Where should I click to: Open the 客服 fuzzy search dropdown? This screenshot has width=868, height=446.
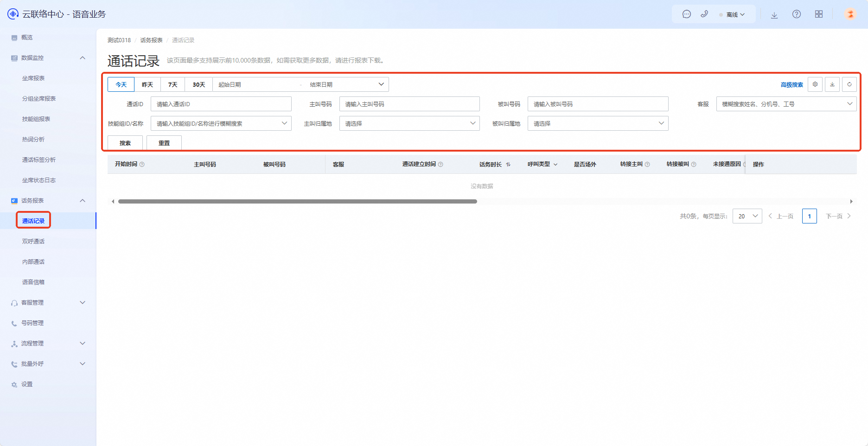[x=786, y=104]
